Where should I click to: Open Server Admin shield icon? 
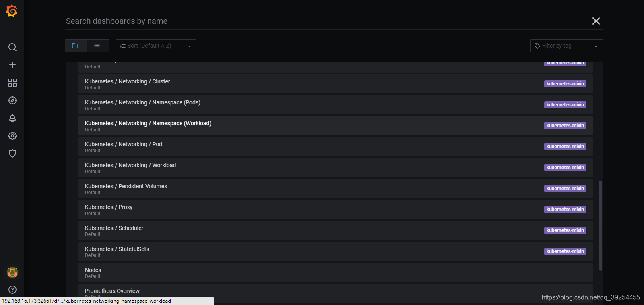12,154
